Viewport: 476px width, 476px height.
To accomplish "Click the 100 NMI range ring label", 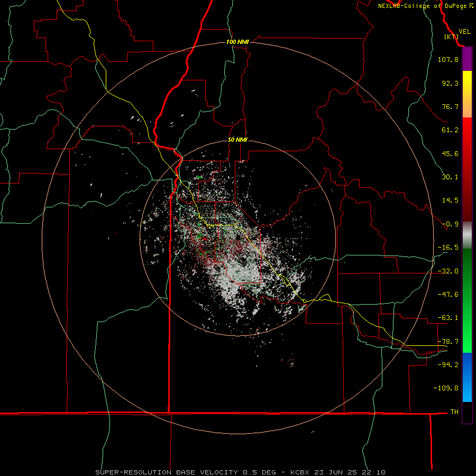I will coord(237,42).
